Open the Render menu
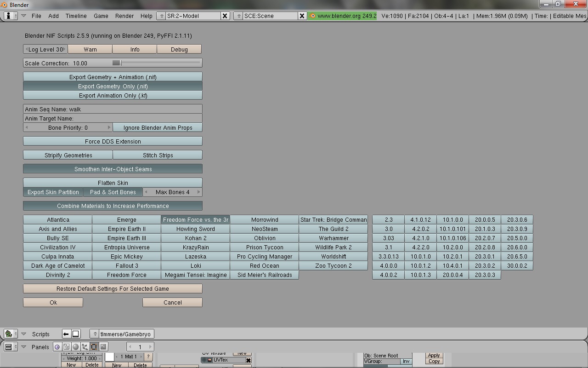 (x=124, y=16)
